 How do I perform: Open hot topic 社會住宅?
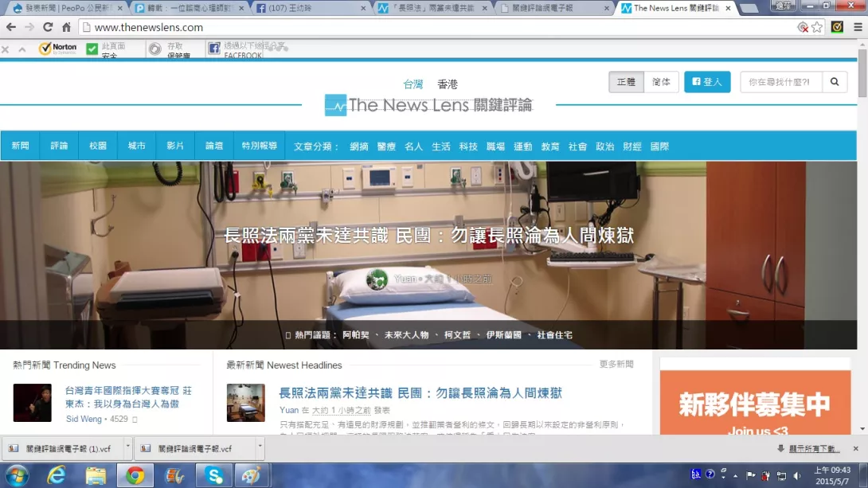pyautogui.click(x=555, y=334)
